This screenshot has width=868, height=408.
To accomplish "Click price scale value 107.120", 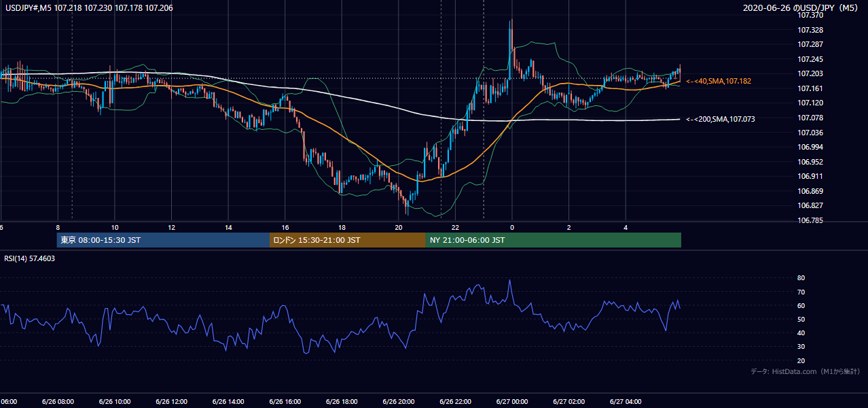I will 810,103.
